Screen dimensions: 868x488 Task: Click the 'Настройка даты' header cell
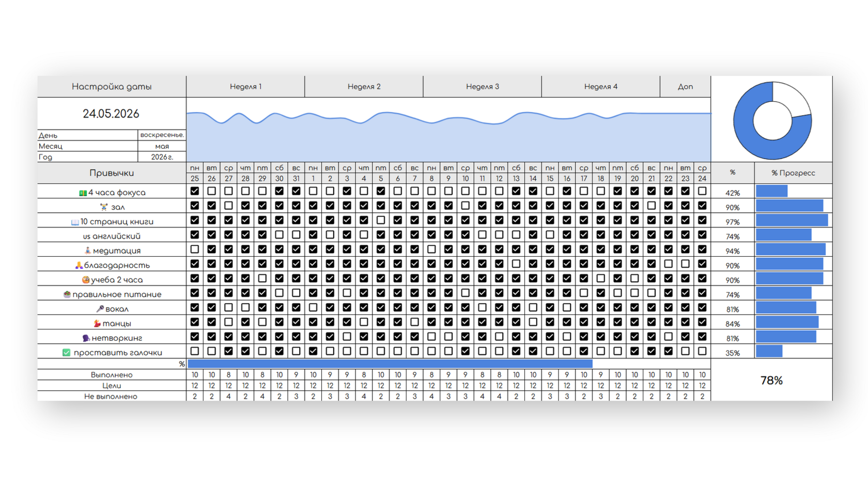coord(112,87)
